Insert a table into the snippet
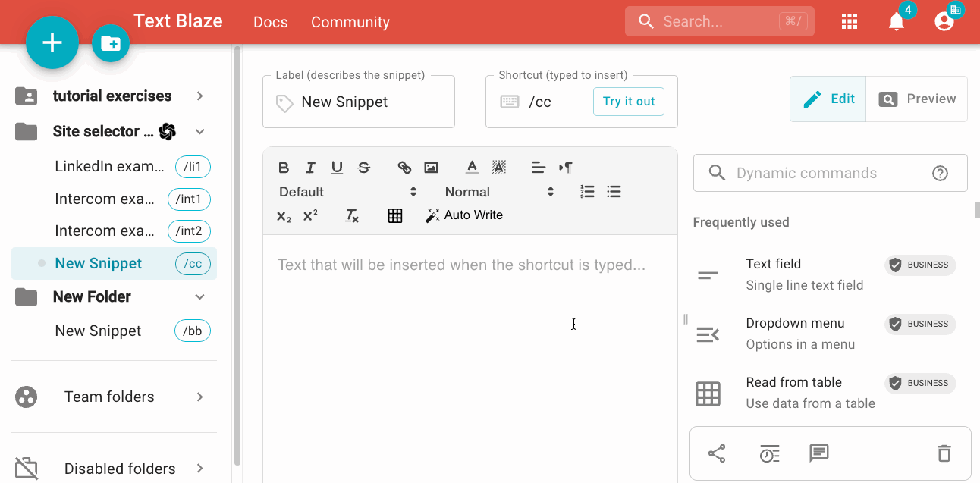Image resolution: width=980 pixels, height=483 pixels. [395, 216]
